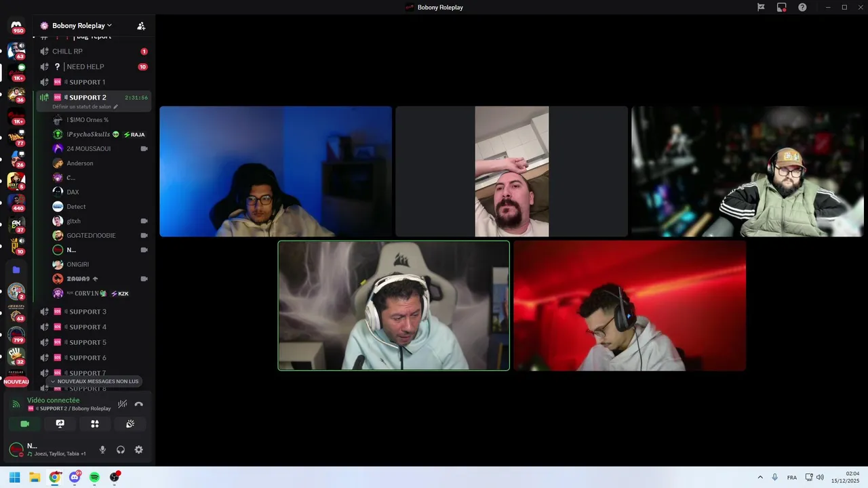The image size is (868, 488).
Task: Focus the video tile with capped bearded man
Action: [747, 171]
